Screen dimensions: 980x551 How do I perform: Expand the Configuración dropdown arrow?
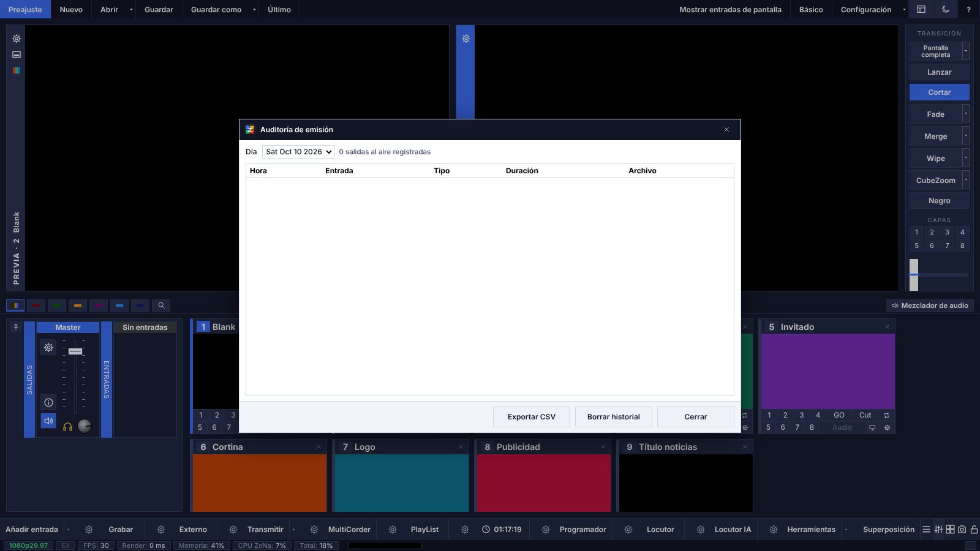pos(904,9)
